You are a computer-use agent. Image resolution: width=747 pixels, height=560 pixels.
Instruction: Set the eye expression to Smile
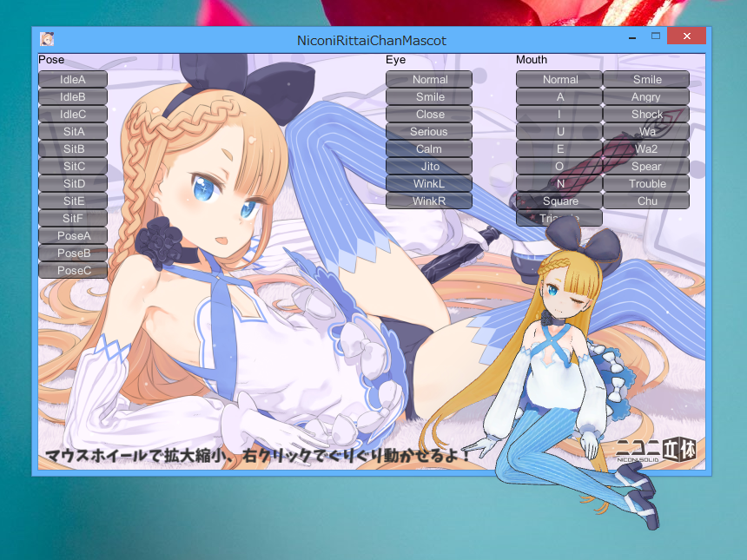tap(428, 96)
